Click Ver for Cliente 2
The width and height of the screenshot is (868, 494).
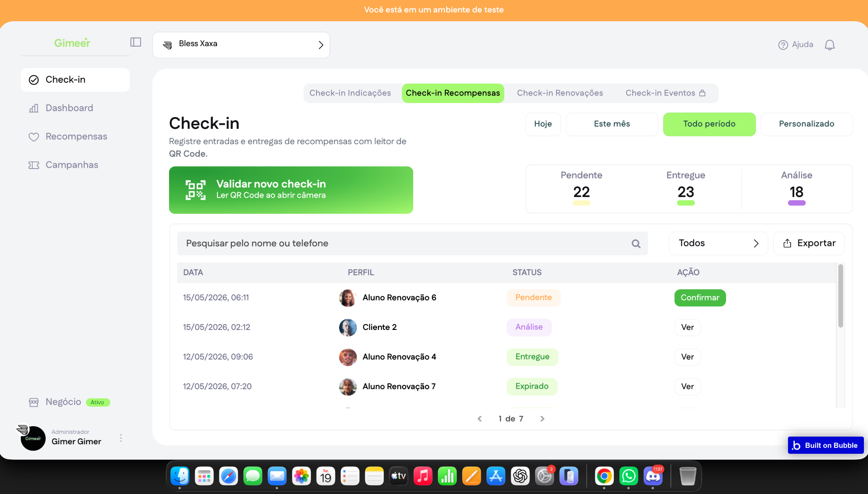pyautogui.click(x=687, y=327)
